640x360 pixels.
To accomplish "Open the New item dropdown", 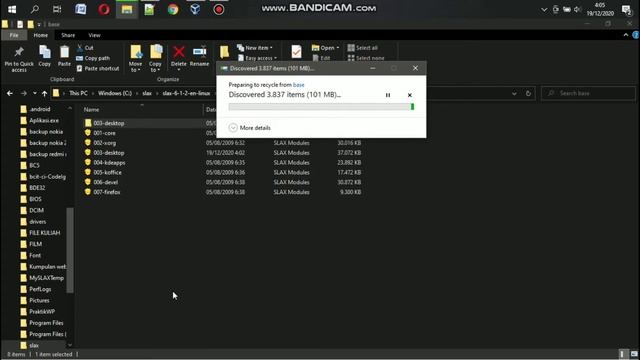I will click(255, 48).
